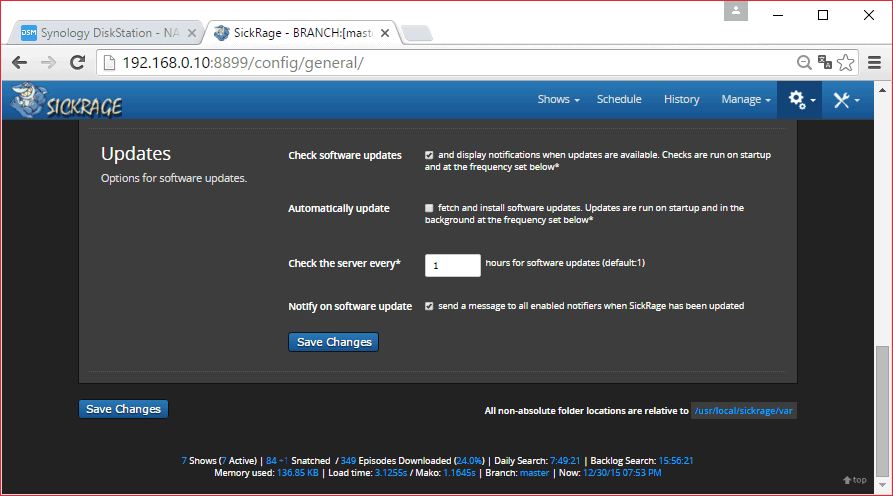Click in the update check hours field
The height and width of the screenshot is (496, 893).
(x=453, y=265)
